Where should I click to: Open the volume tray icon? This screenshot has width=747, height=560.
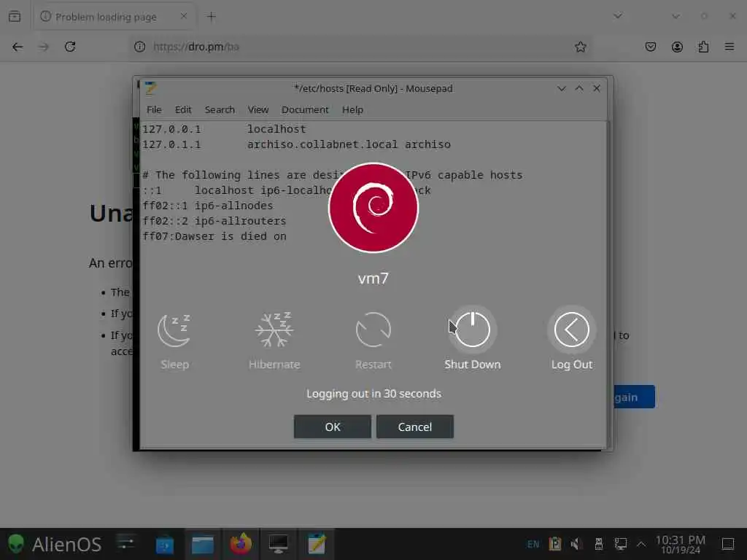(576, 543)
